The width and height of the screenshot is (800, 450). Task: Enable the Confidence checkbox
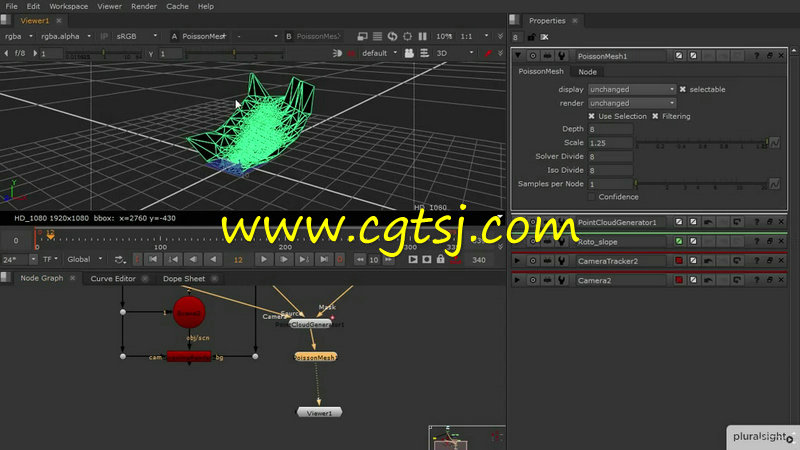pyautogui.click(x=591, y=197)
